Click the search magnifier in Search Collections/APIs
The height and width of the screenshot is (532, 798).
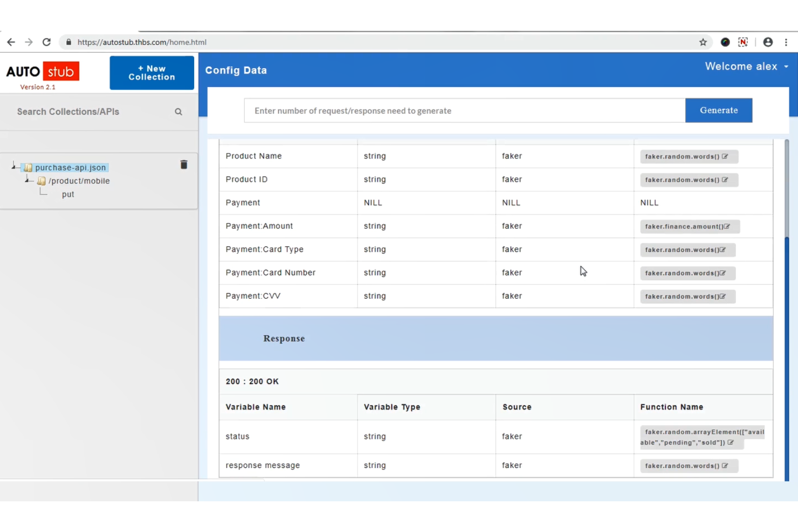(x=178, y=112)
